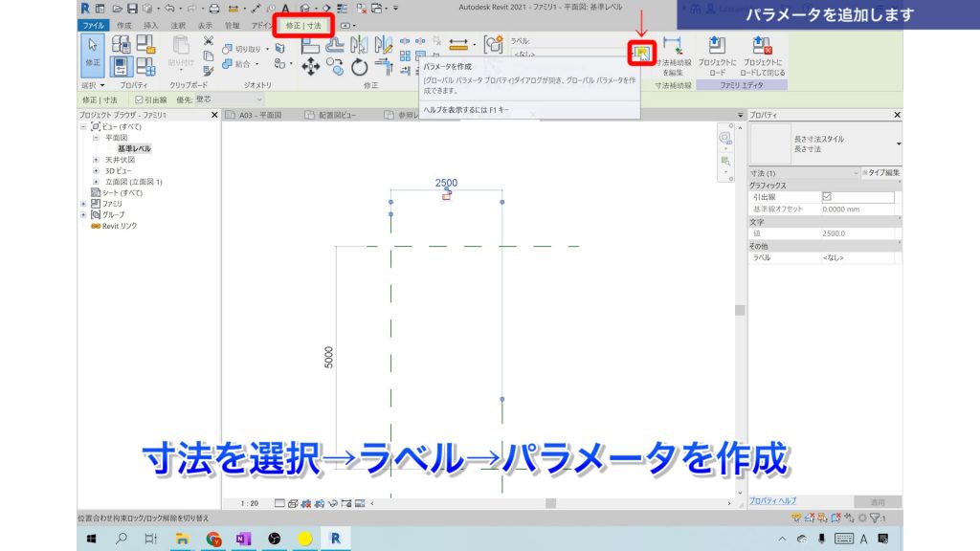Screen dimensions: 980x551
Task: Click the 1:20 scale control
Action: [249, 504]
